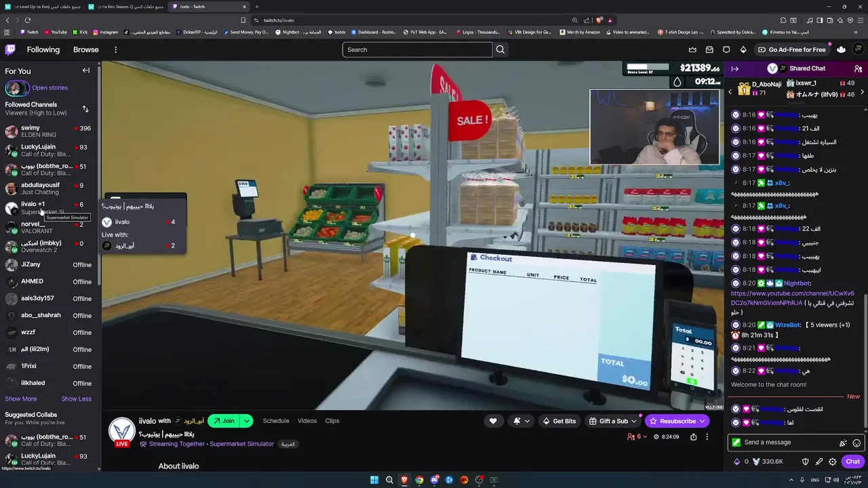Image resolution: width=868 pixels, height=488 pixels.
Task: Open notification bell dropdown
Action: pyautogui.click(x=521, y=421)
